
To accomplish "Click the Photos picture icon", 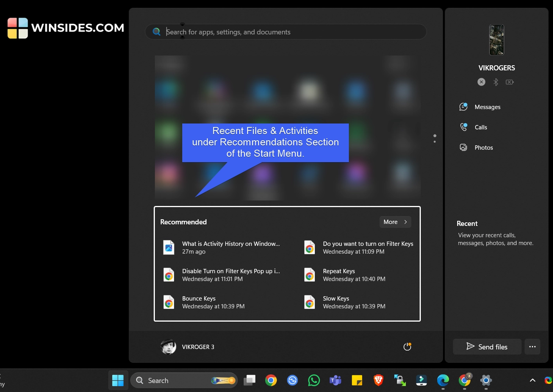I will coord(463,147).
